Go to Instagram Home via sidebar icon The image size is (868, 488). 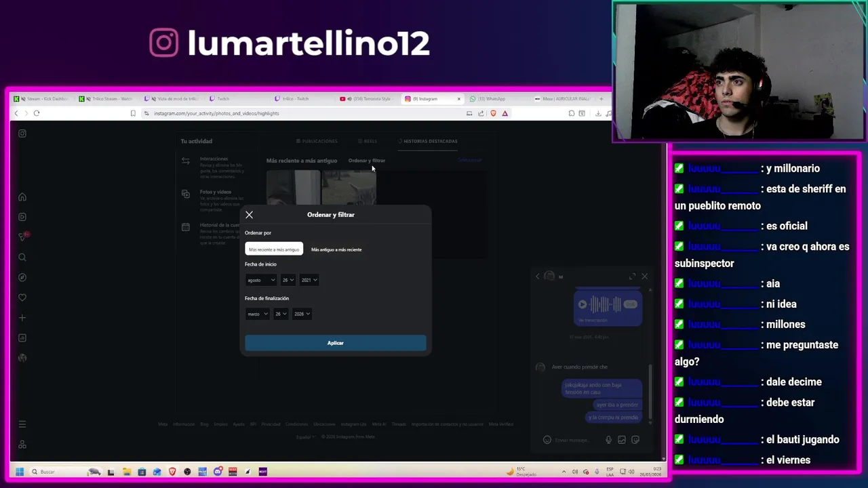(x=22, y=197)
